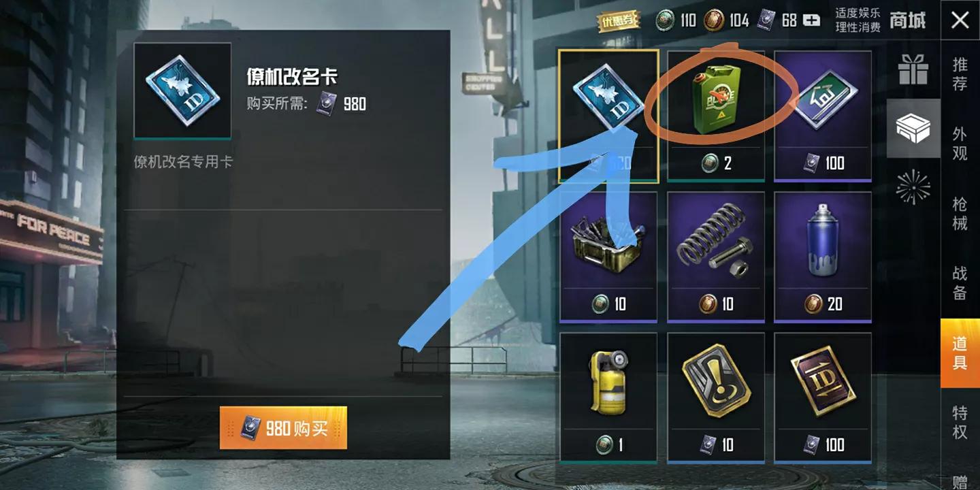Open the stacked supply box category

913,128
